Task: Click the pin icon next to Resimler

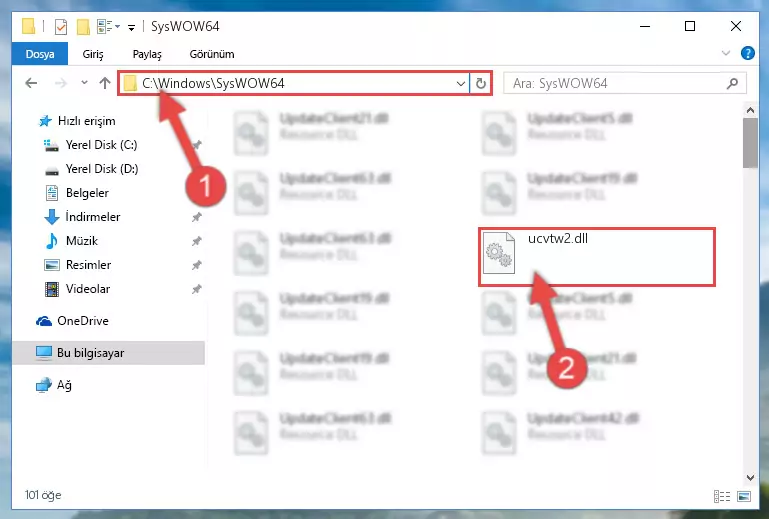Action: point(197,265)
